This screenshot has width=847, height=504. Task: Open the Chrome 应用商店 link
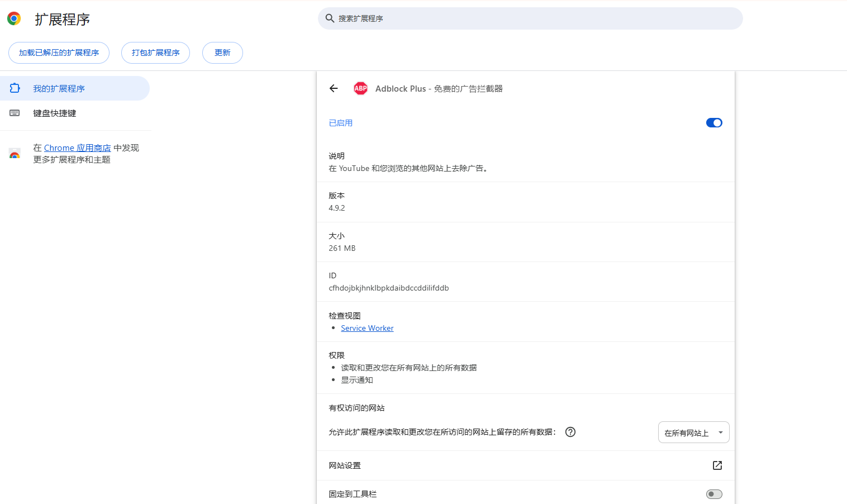77,148
